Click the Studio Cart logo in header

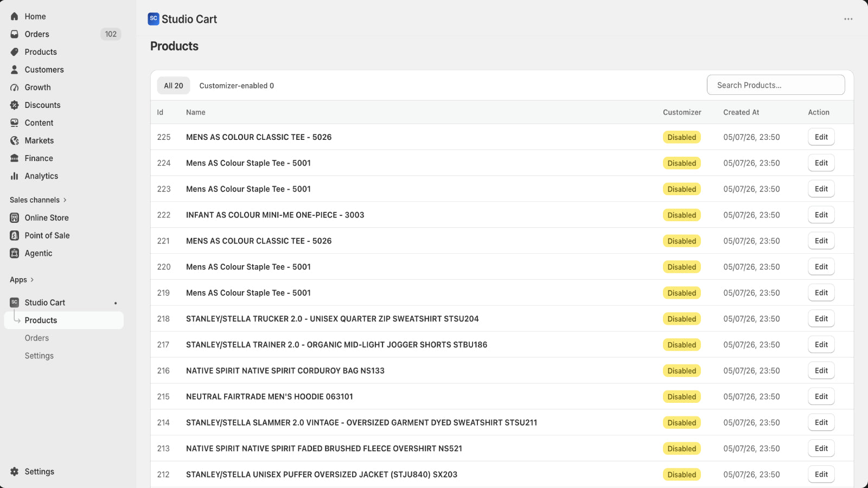pyautogui.click(x=154, y=19)
